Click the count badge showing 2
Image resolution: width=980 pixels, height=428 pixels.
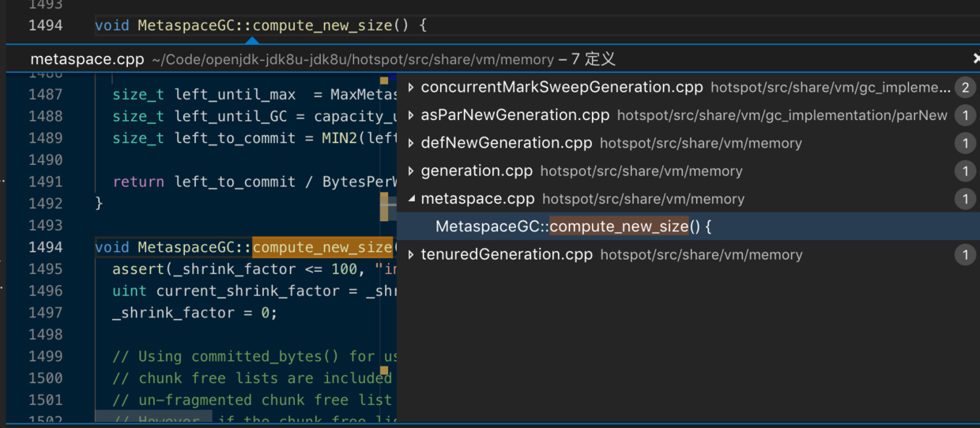[964, 88]
